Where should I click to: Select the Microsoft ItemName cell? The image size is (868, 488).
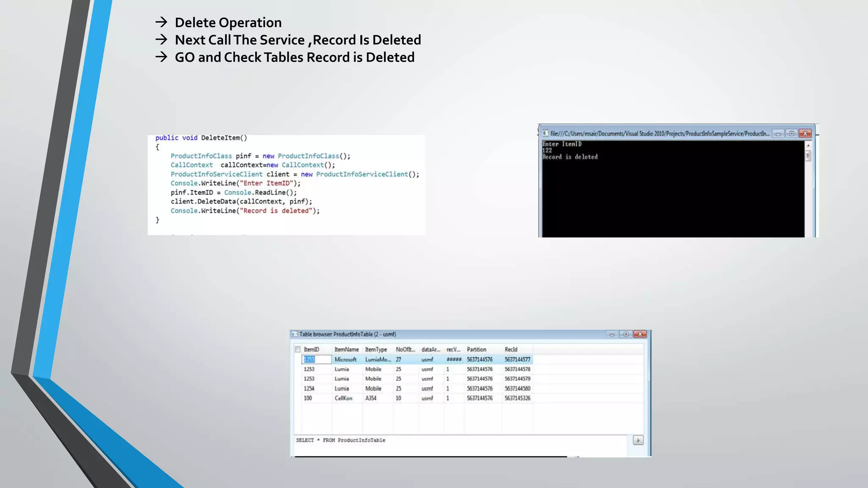(x=346, y=359)
